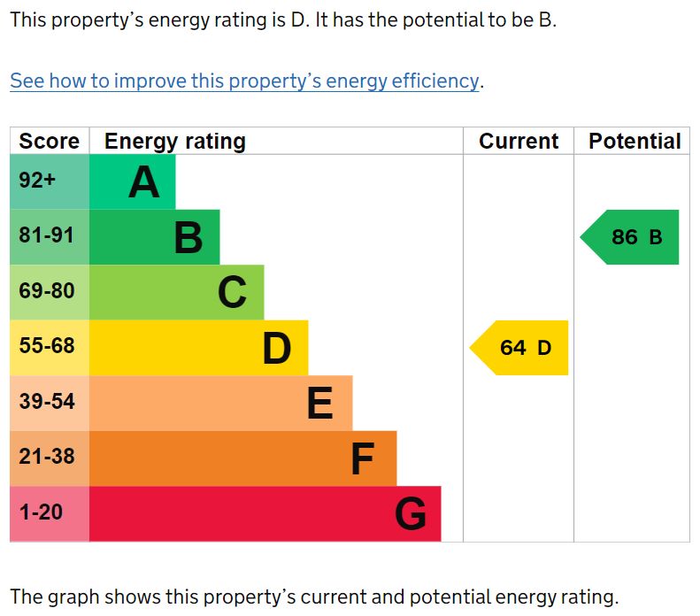The width and height of the screenshot is (700, 616).
Task: Click the Energy rating column header
Action: coord(175,142)
